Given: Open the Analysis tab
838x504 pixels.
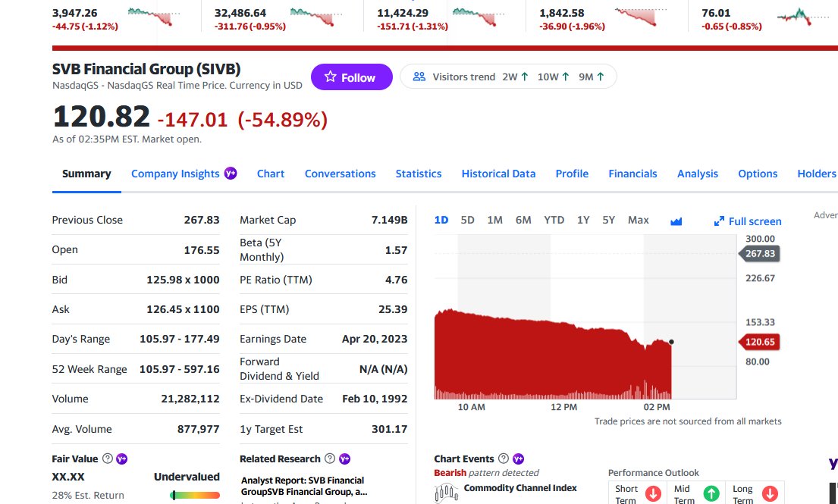Looking at the screenshot, I should (x=698, y=174).
